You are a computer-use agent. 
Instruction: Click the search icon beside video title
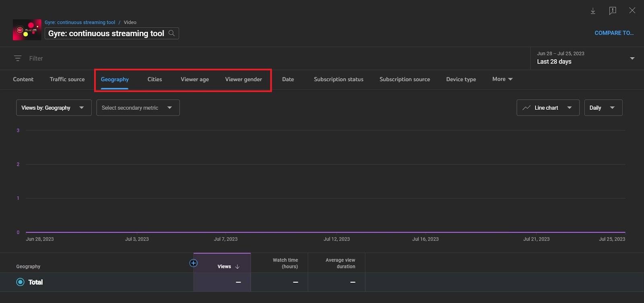click(x=171, y=33)
